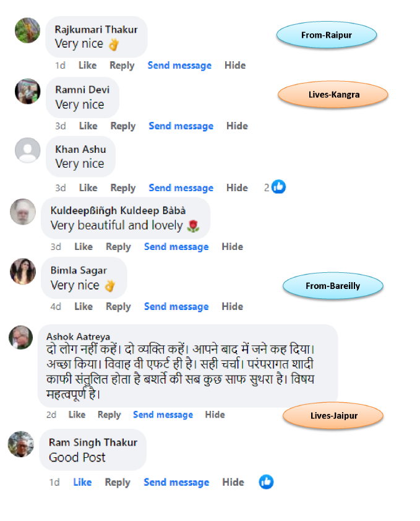Open Kuldeep Baba's avatar image

pos(23,212)
